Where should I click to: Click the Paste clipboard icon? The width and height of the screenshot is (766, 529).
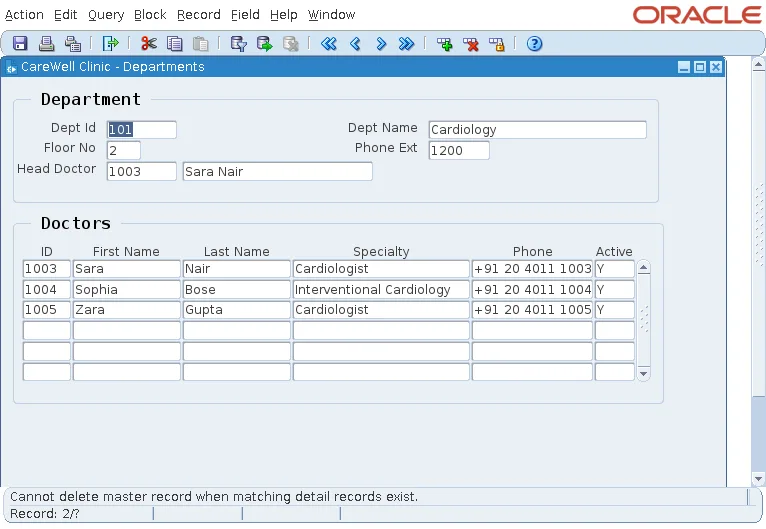point(200,43)
